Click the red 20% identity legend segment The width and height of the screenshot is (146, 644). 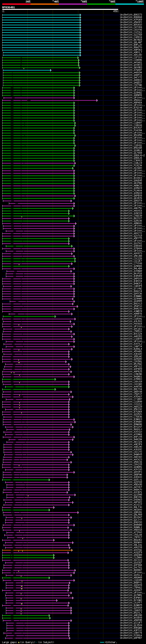click(16, 4)
